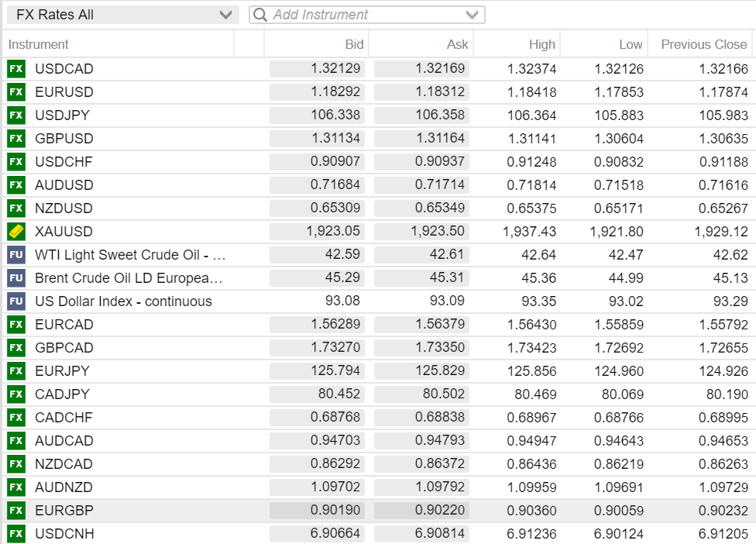The height and width of the screenshot is (544, 756).
Task: Click the gold bar icon for XAUUSD
Action: pyautogui.click(x=15, y=232)
